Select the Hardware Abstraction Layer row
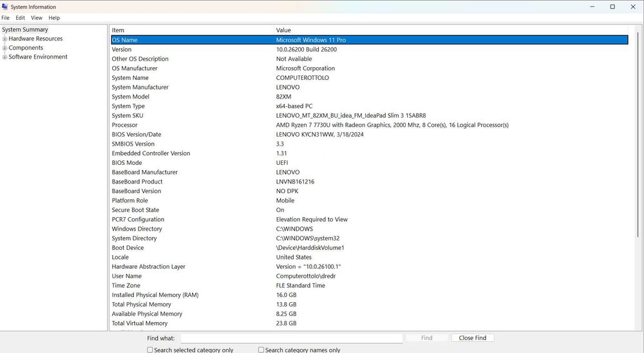644x353 pixels. pos(370,267)
